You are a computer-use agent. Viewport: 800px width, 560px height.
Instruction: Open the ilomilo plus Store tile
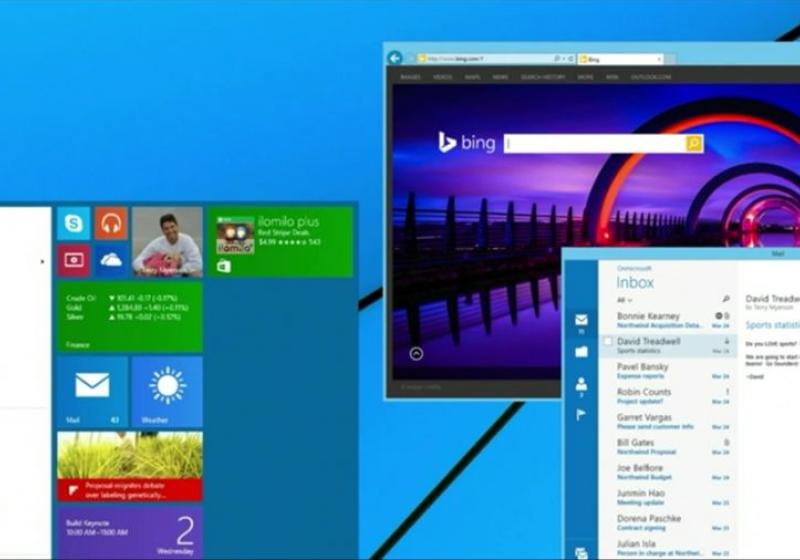(x=280, y=242)
